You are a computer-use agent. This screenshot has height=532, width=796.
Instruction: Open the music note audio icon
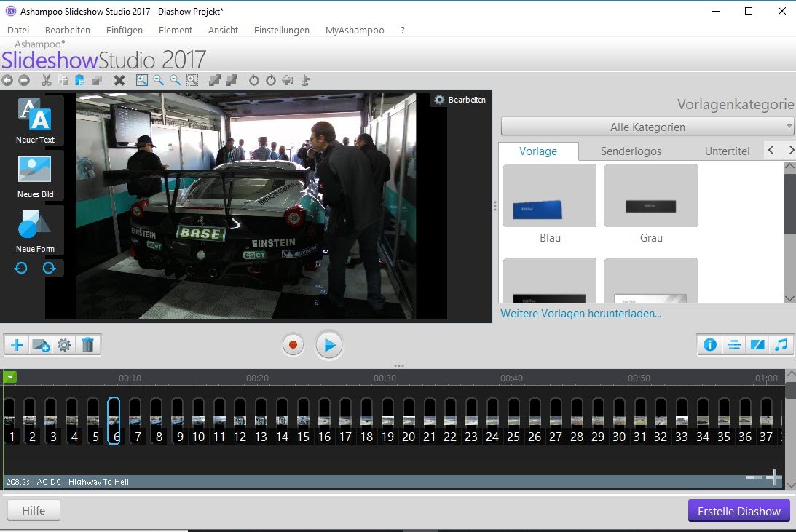(781, 345)
